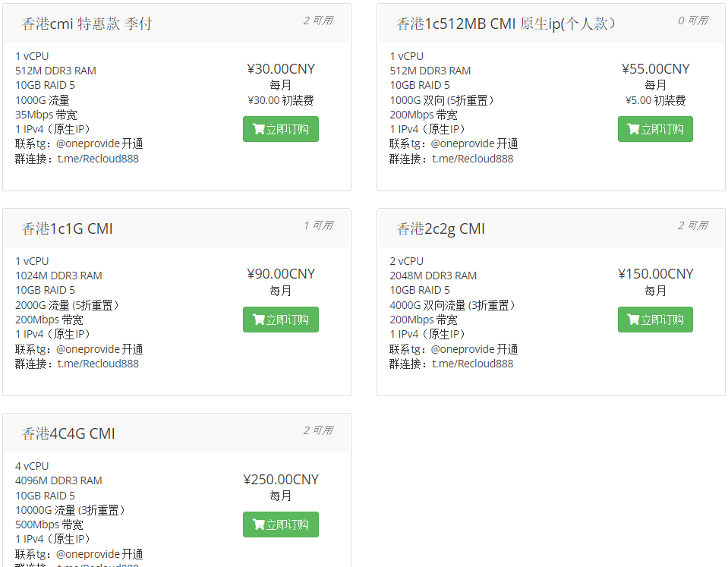Select the 香港1c512MB CMI 原生ip plan title

click(x=506, y=24)
